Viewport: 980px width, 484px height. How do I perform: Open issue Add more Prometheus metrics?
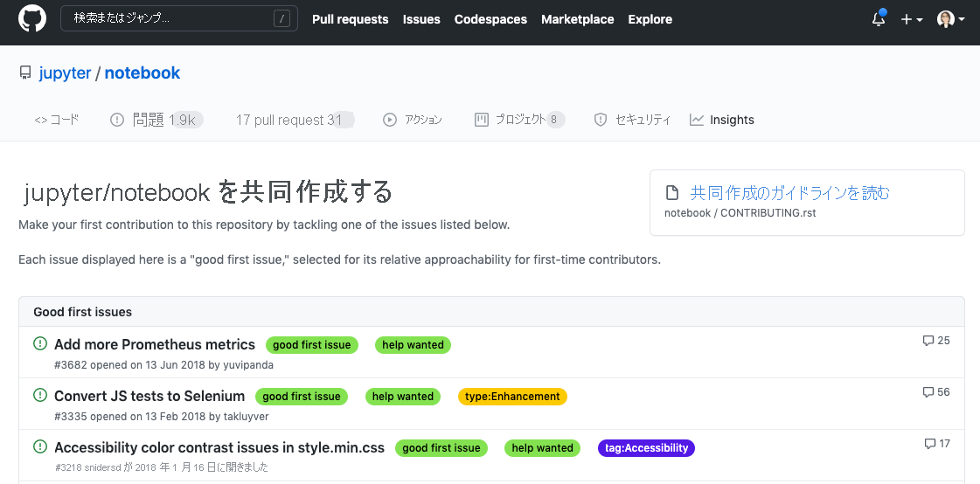point(155,345)
